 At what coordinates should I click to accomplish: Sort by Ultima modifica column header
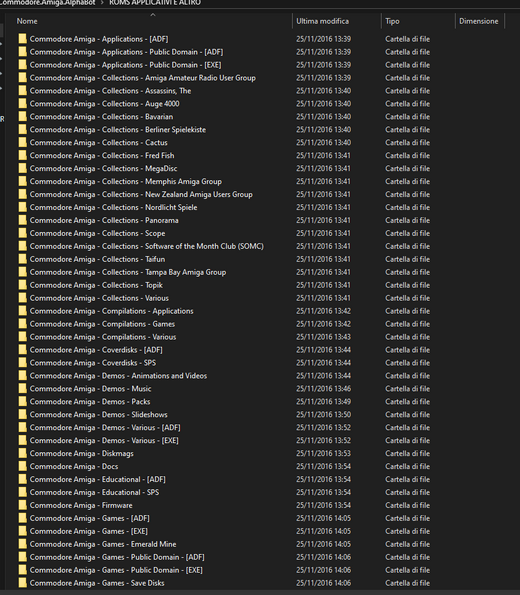(x=322, y=21)
